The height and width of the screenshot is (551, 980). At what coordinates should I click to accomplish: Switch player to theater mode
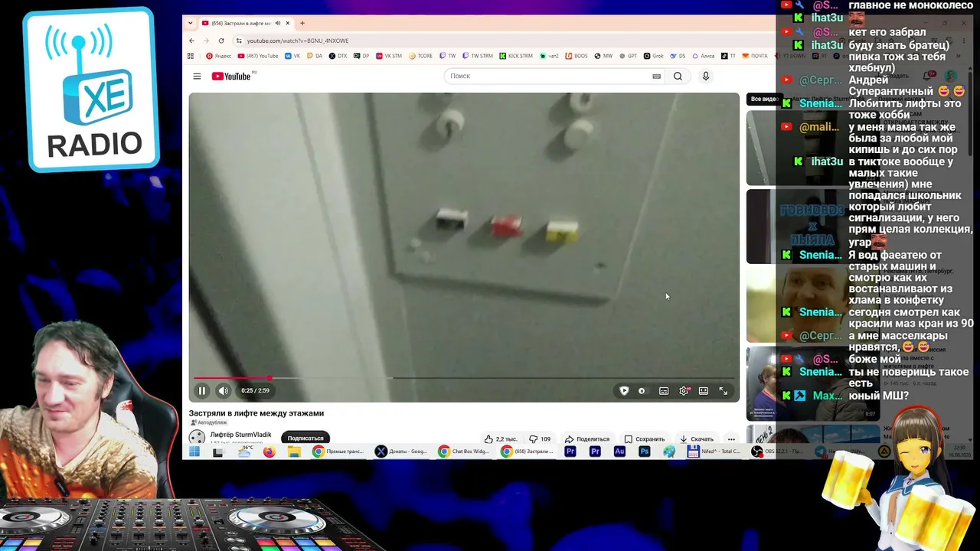click(704, 391)
